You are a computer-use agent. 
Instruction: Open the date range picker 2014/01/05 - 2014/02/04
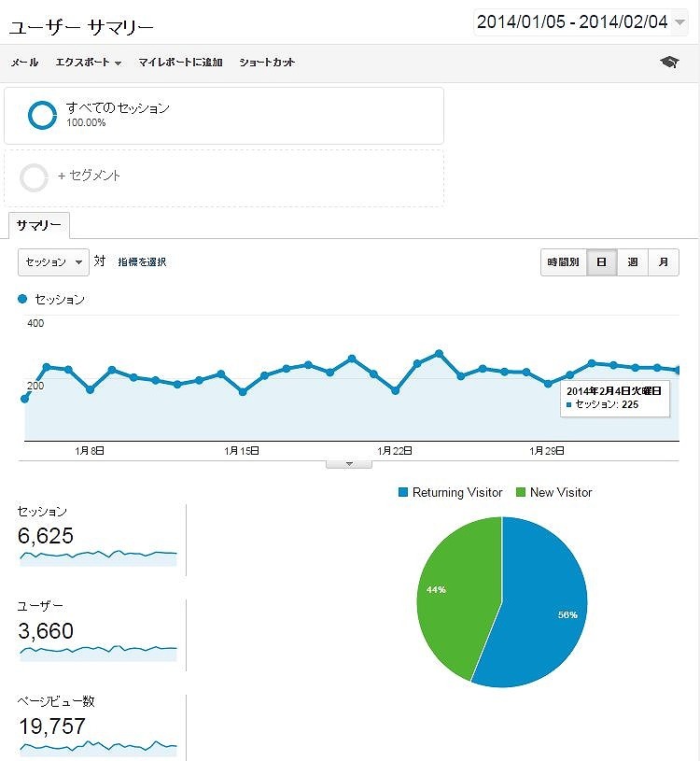point(581,21)
